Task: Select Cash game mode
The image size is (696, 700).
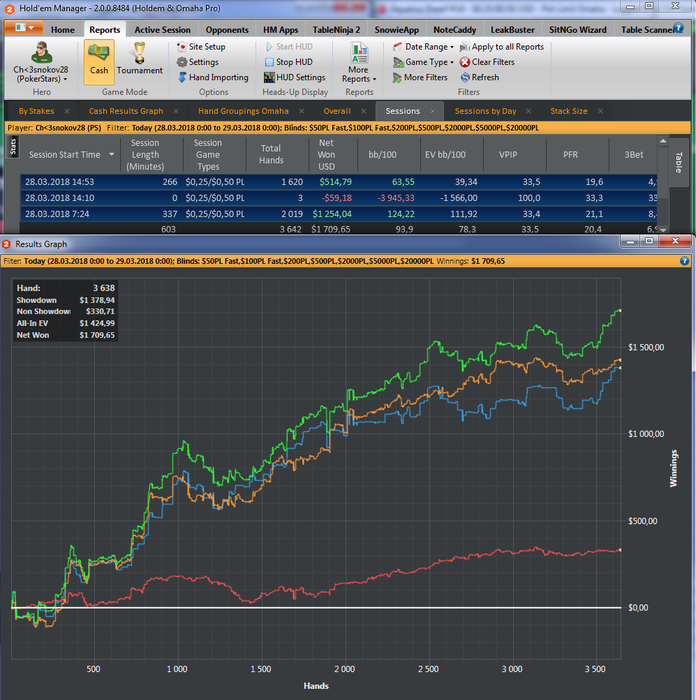Action: click(99, 62)
